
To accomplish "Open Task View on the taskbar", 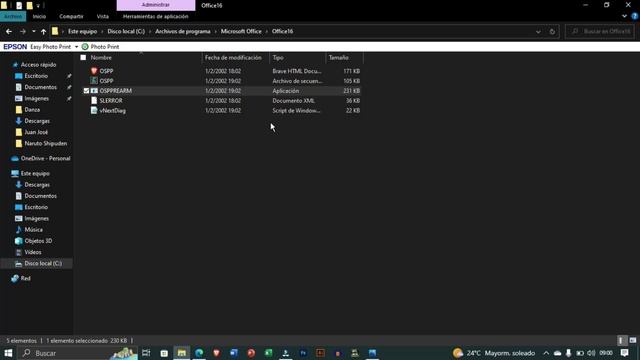I will 146,353.
